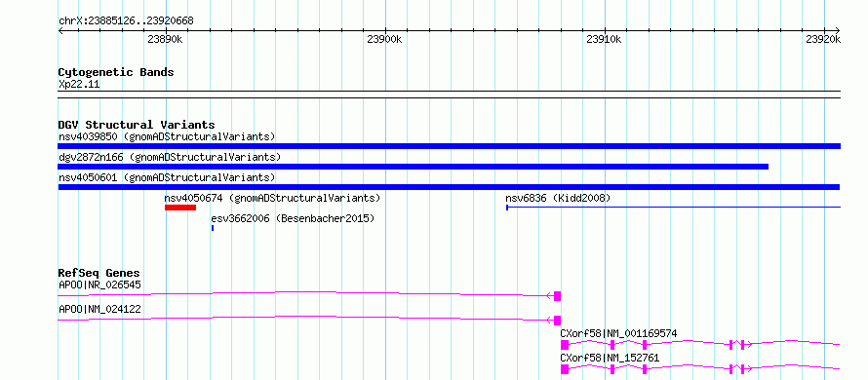Screen dimensions: 868x380
Task: Click the 23920k ruler tick label
Action: tap(823, 39)
